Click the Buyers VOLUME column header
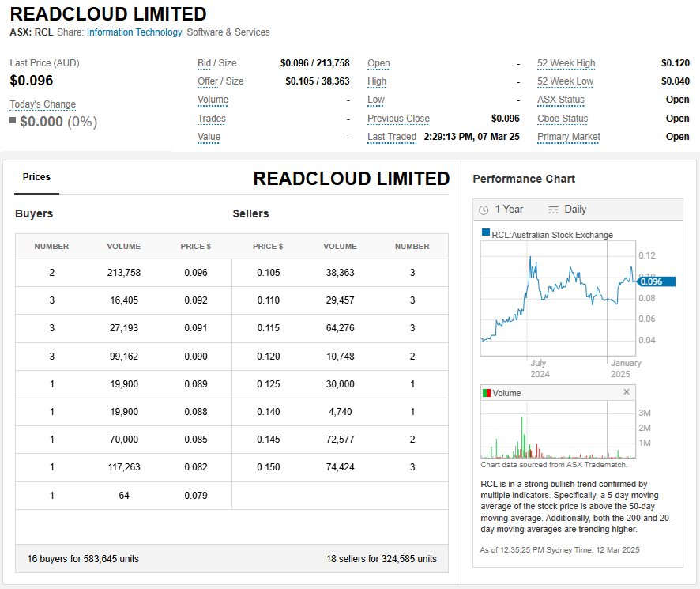This screenshot has height=589, width=700. (x=123, y=247)
